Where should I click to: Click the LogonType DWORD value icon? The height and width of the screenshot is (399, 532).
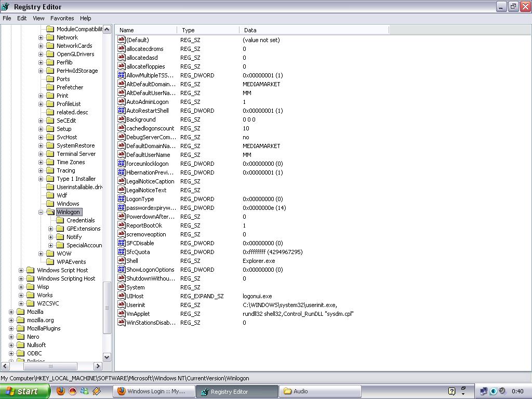point(122,199)
